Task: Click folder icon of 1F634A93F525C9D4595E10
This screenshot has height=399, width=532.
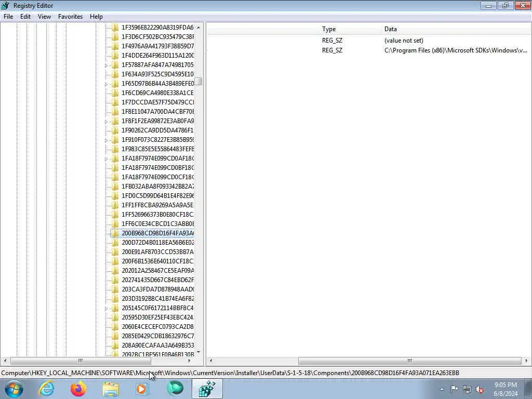Action: pyautogui.click(x=115, y=74)
